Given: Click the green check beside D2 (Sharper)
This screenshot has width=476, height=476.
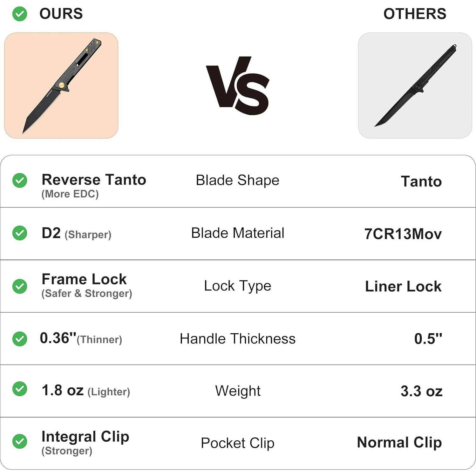Looking at the screenshot, I should click(x=20, y=233).
